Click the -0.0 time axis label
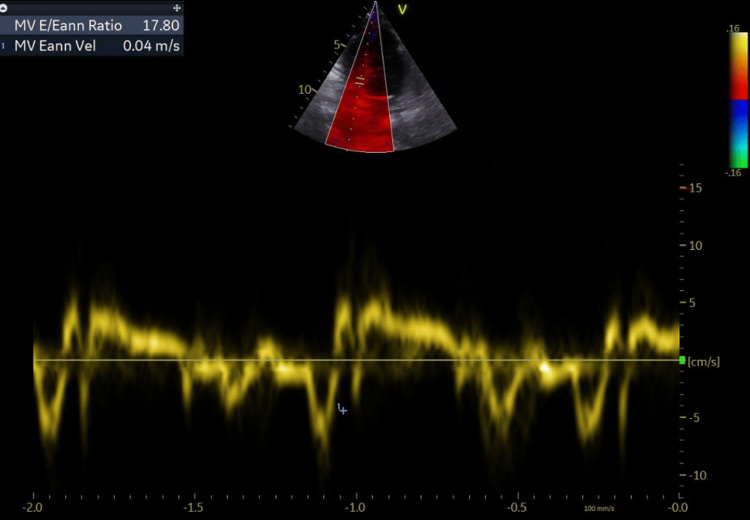Screen dimensions: 750x520 (678, 508)
